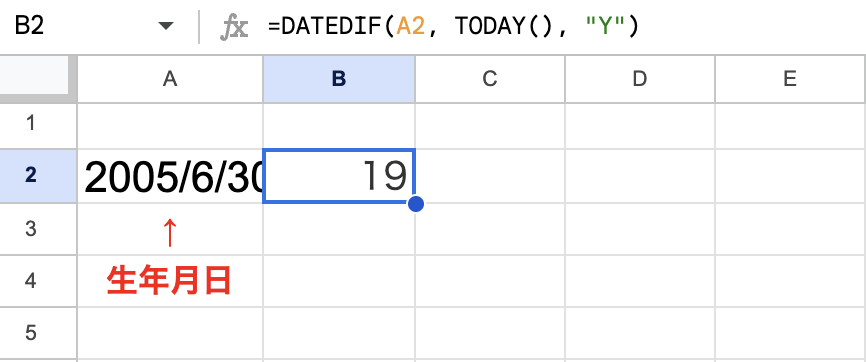Select column A header
The width and height of the screenshot is (866, 362).
(170, 79)
